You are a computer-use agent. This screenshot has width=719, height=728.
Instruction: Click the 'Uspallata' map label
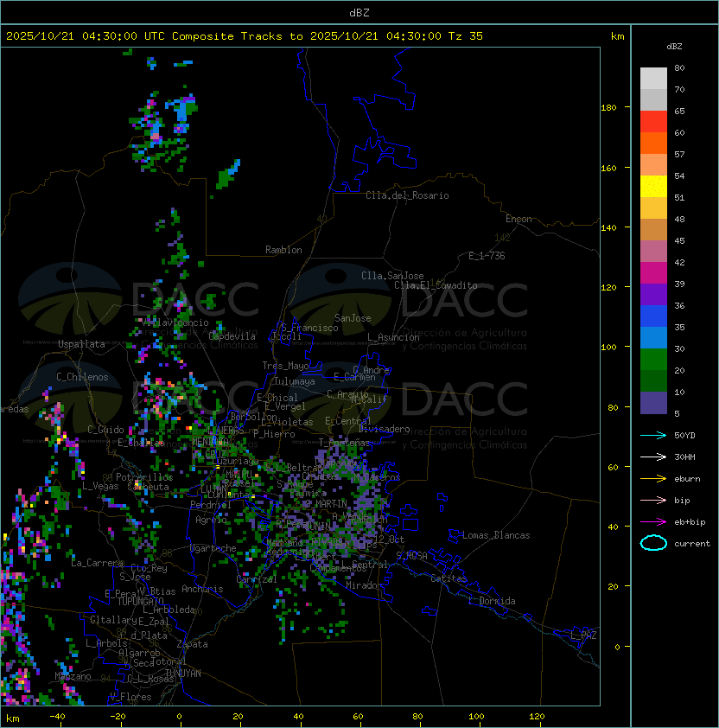tap(81, 344)
